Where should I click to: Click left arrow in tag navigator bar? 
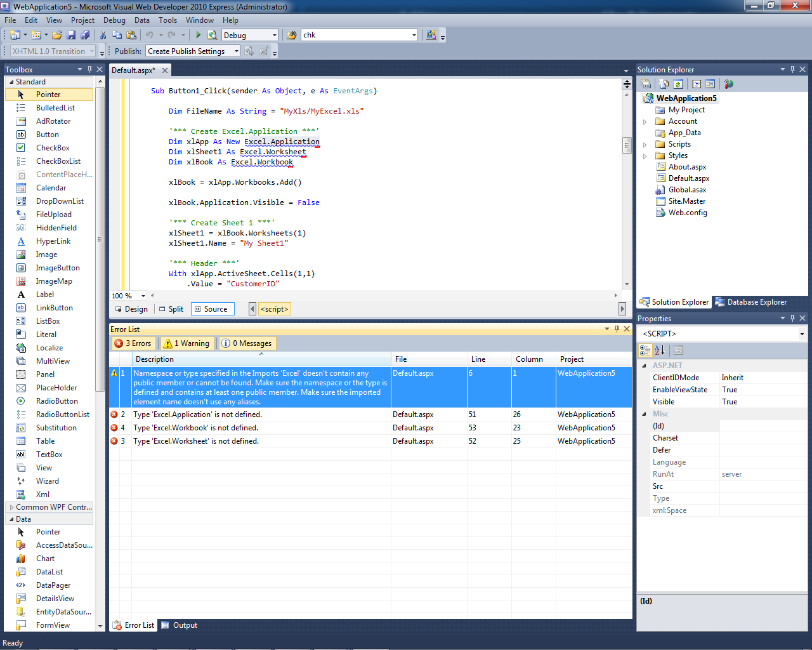pos(252,309)
